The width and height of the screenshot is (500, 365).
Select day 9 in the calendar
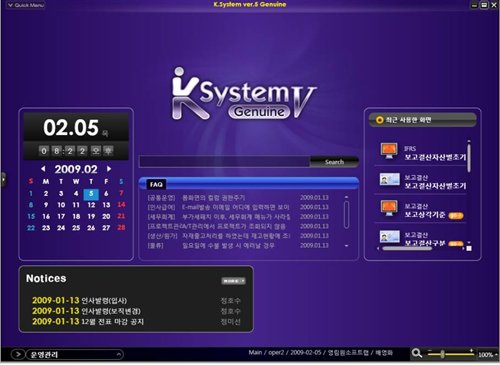pos(46,205)
